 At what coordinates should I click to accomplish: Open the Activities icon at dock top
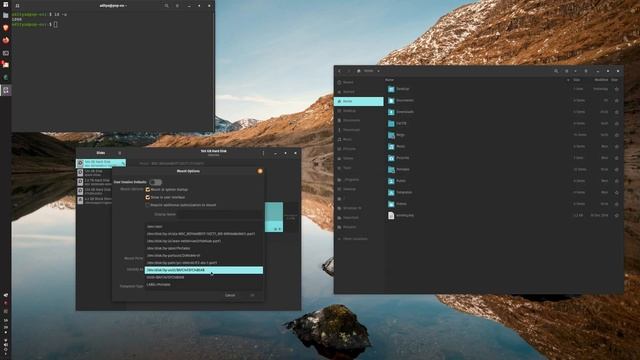tap(5, 5)
